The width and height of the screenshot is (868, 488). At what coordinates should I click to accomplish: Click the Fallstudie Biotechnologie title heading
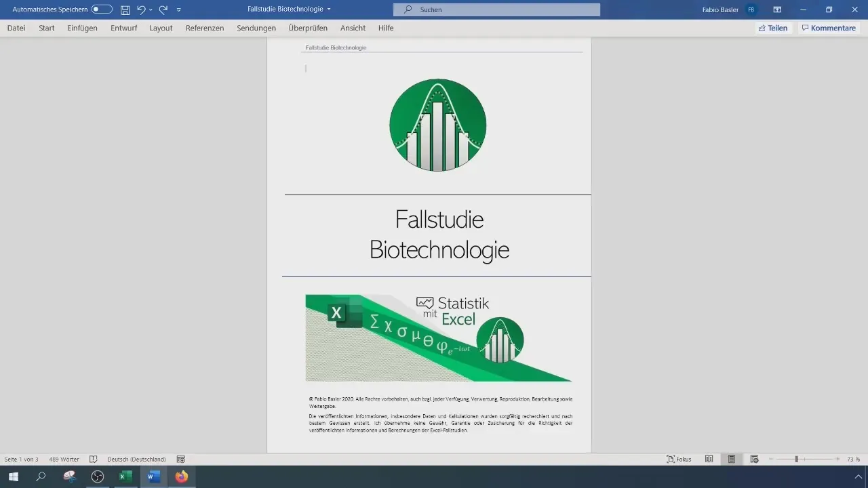(439, 235)
